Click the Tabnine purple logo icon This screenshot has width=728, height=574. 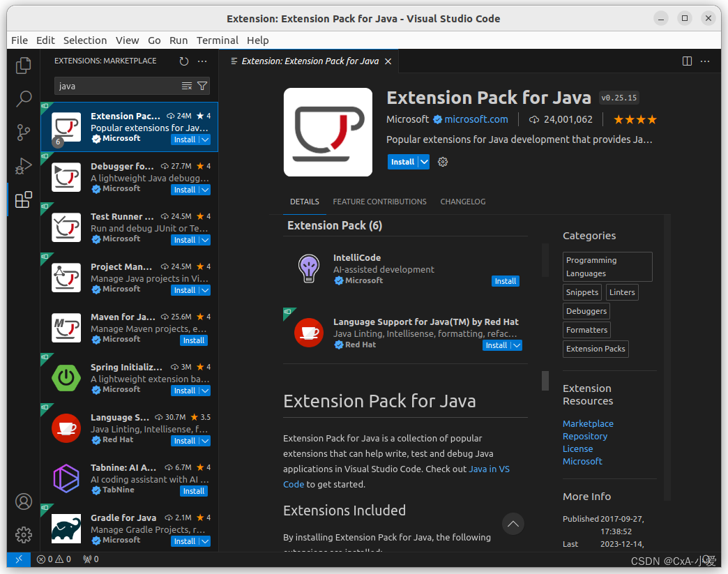point(66,478)
